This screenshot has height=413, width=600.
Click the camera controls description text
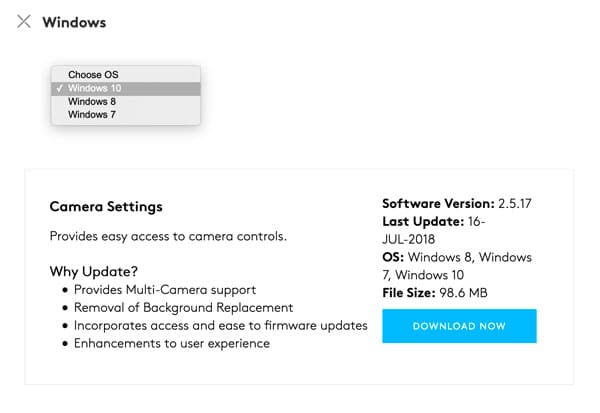tap(168, 236)
